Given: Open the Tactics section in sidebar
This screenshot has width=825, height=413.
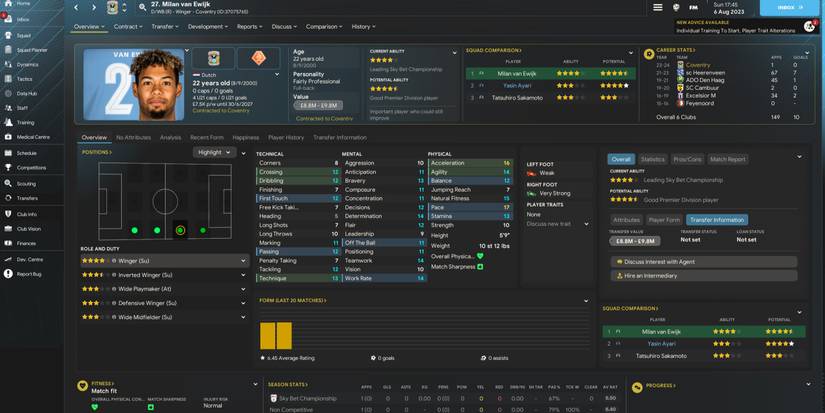Looking at the screenshot, I should pos(24,77).
